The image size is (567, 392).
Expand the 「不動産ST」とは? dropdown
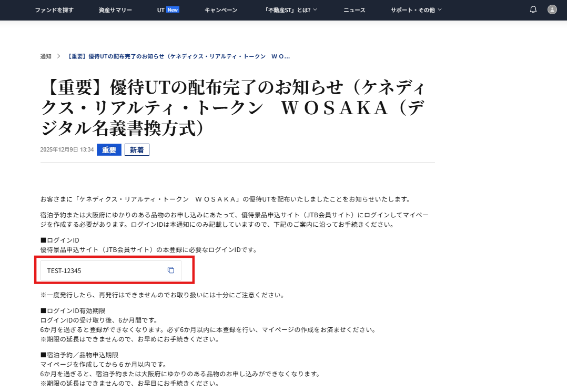[x=291, y=10]
